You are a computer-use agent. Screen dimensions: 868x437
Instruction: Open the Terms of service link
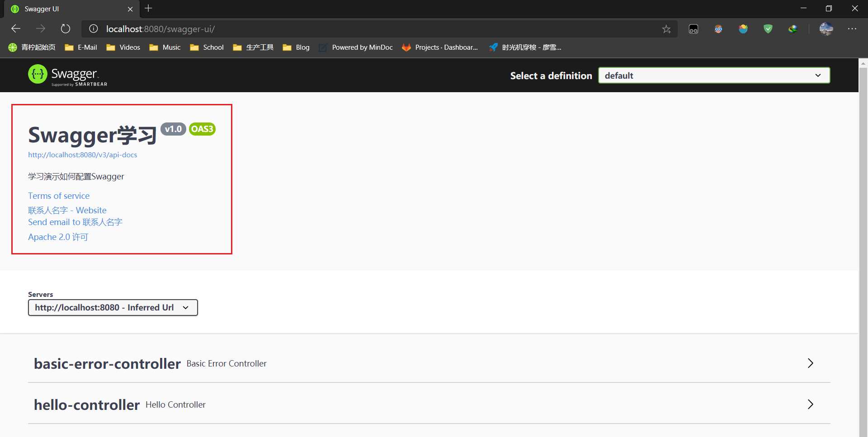pos(59,196)
